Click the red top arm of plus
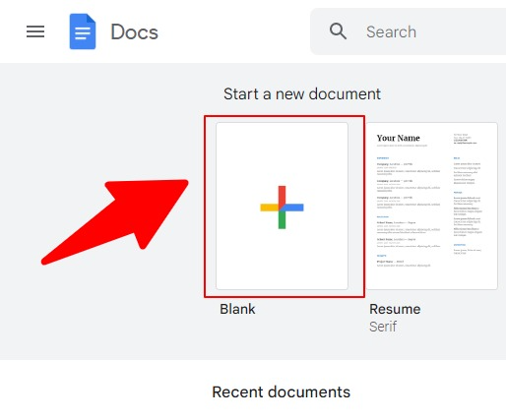 [282, 195]
